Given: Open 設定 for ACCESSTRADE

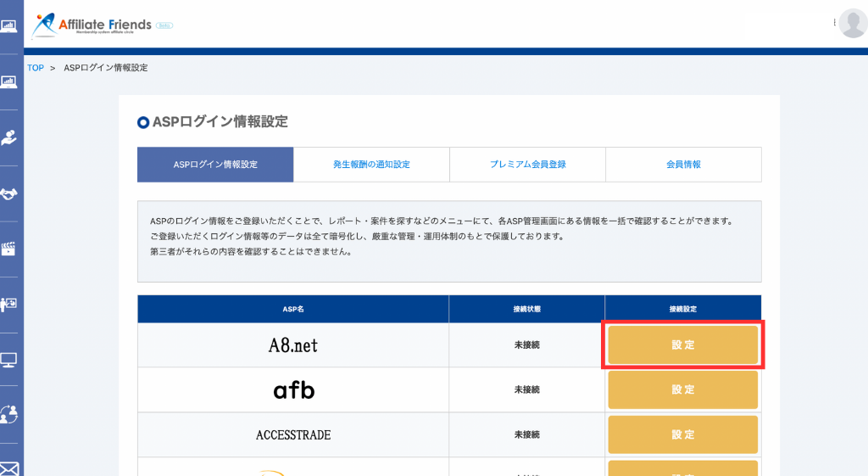Looking at the screenshot, I should pyautogui.click(x=683, y=434).
